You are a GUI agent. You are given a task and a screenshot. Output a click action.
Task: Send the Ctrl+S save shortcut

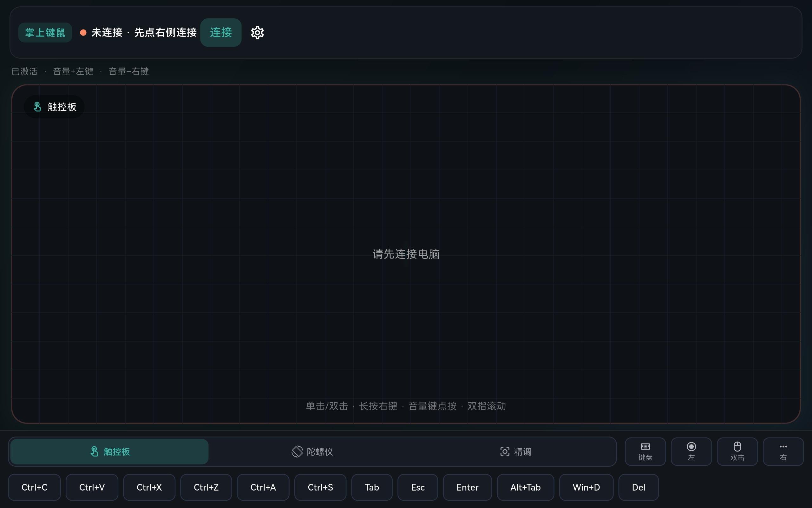pyautogui.click(x=320, y=487)
